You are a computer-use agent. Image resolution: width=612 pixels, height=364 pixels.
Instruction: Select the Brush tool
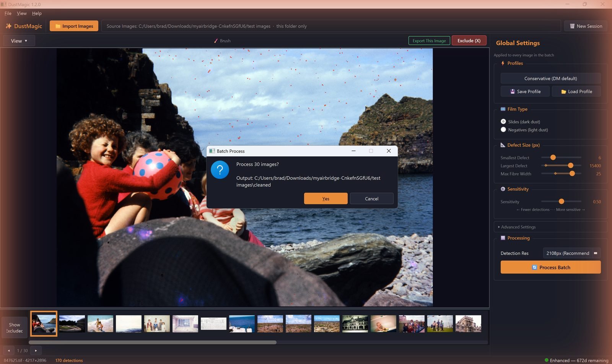[x=222, y=41]
